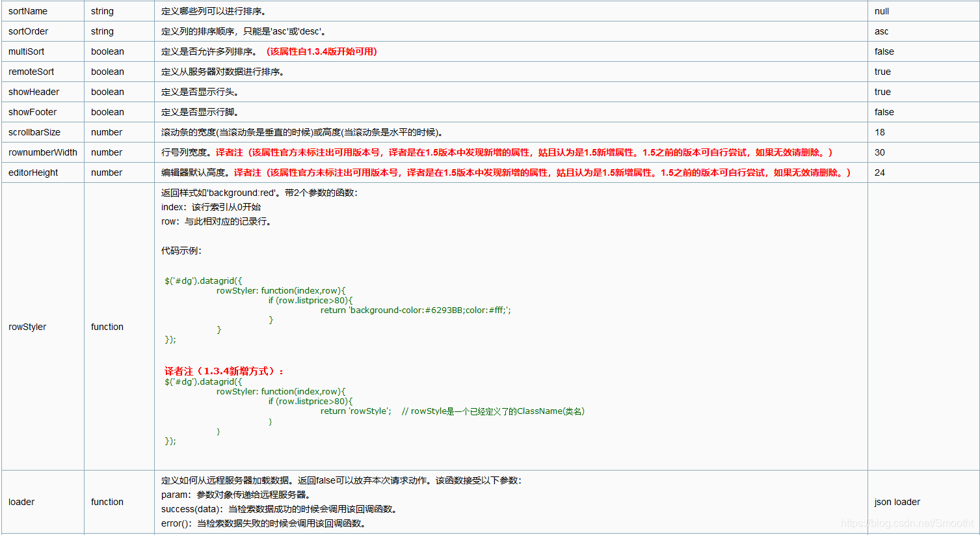Screen dimensions: 980x535
Task: Click the 'index：该行索引从0开始' line
Action: [x=211, y=207]
